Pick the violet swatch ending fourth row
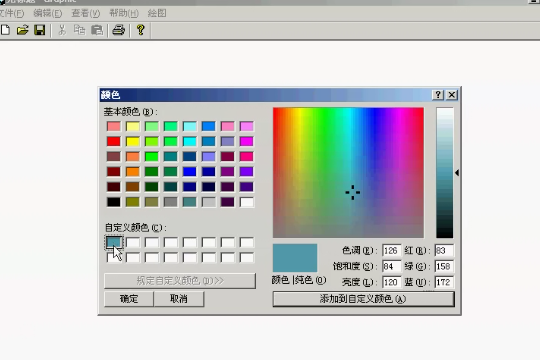 pos(246,172)
